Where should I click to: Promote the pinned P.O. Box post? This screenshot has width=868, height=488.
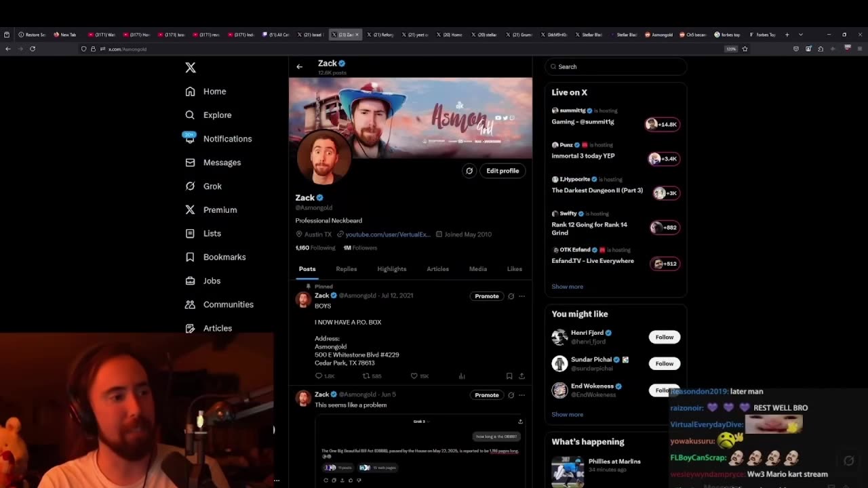coord(487,296)
